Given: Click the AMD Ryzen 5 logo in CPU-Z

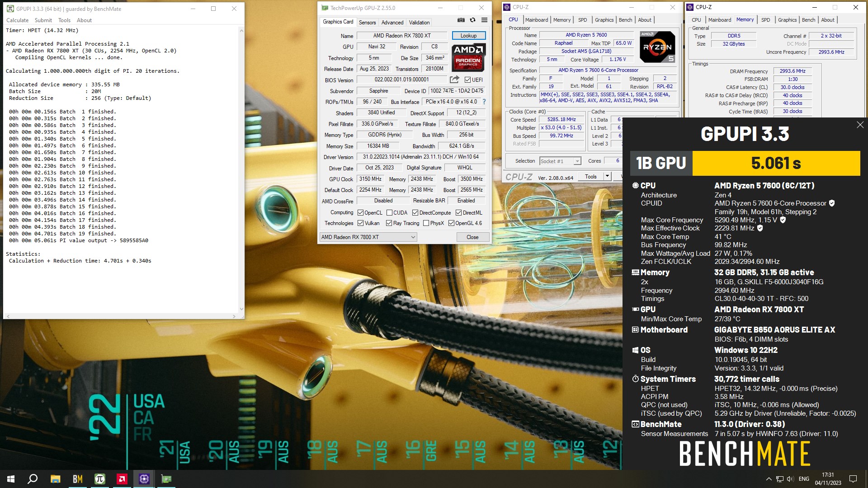Looking at the screenshot, I should [657, 47].
